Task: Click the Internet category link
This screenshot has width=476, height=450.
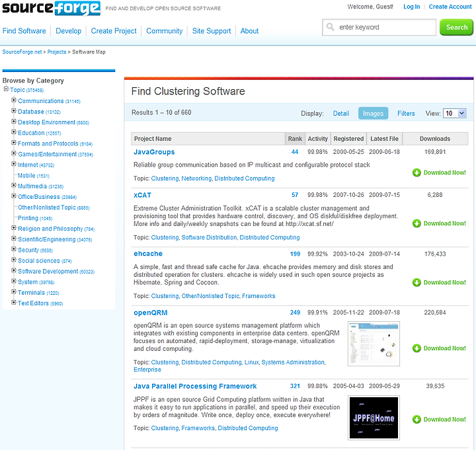Action: click(x=28, y=165)
